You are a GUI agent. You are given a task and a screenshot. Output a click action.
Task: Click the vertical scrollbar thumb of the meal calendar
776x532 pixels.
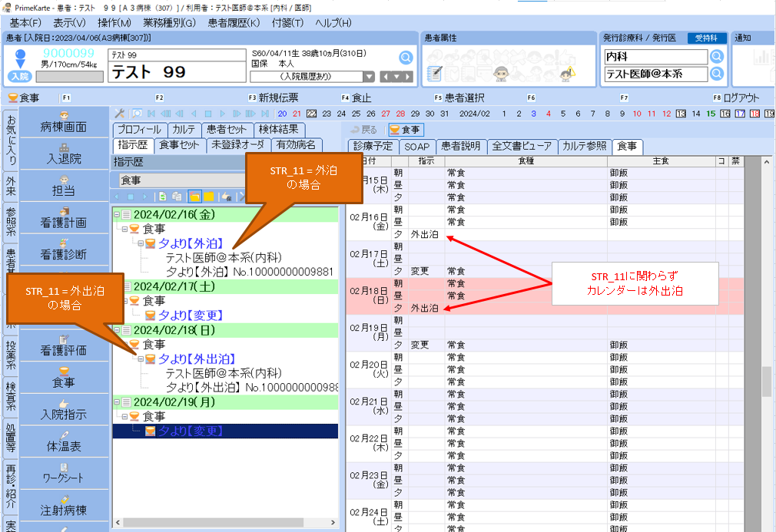pyautogui.click(x=766, y=382)
